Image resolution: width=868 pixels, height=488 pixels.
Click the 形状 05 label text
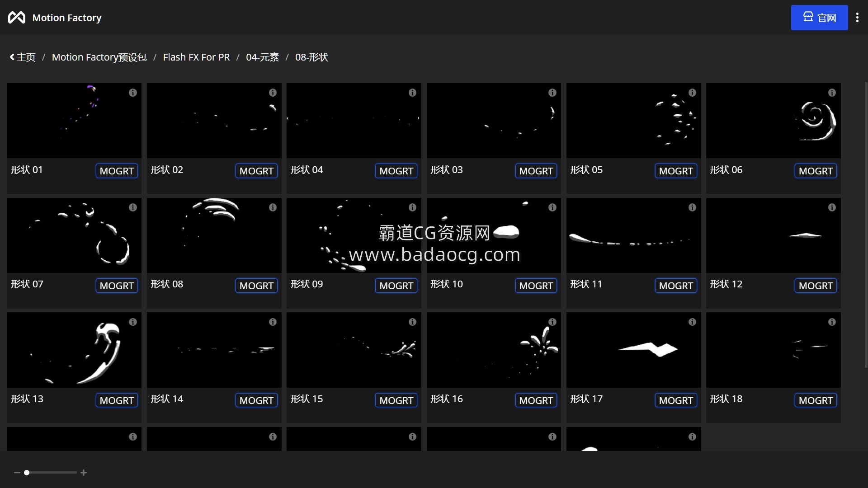(x=586, y=170)
